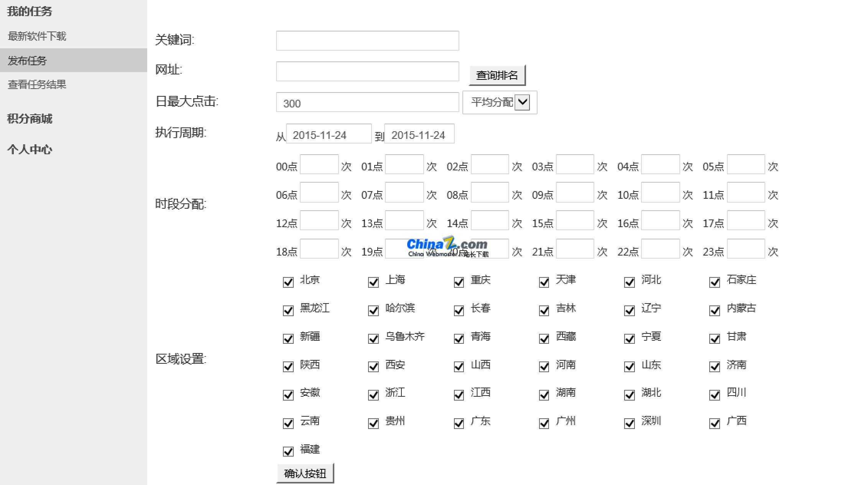
Task: Open the 我的任务 menu section
Action: coord(30,12)
